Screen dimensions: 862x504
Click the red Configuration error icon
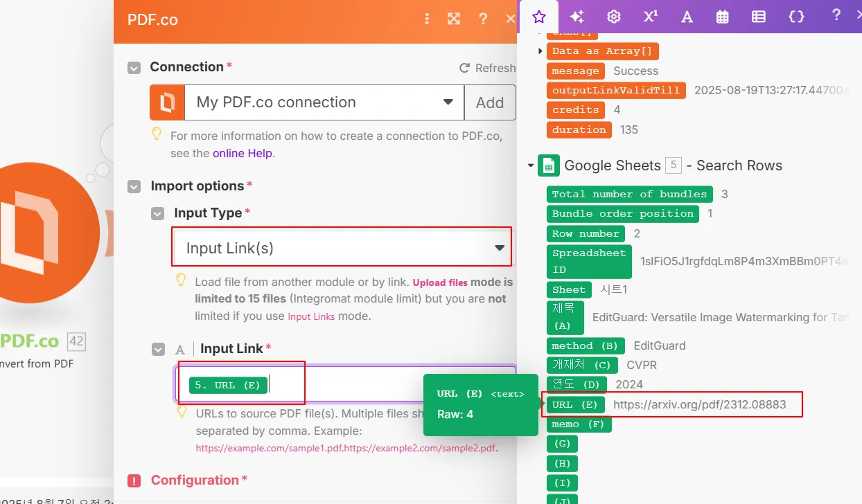(x=134, y=480)
